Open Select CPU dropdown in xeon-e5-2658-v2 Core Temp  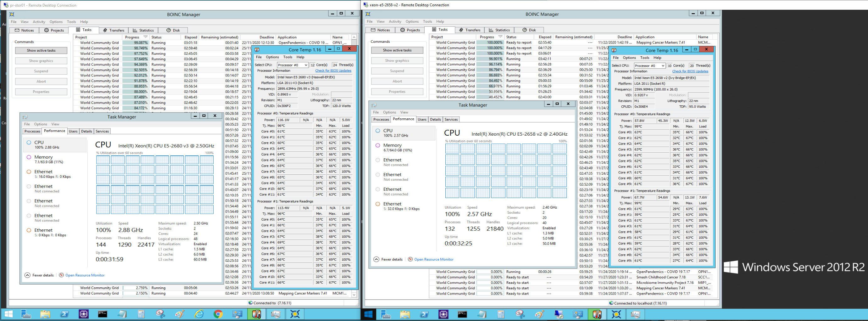649,65
